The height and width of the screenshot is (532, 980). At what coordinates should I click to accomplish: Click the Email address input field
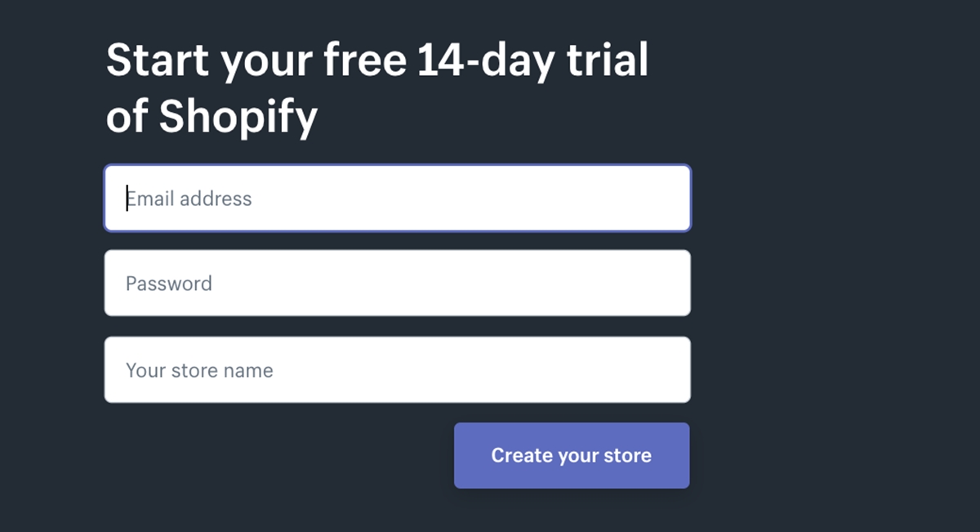coord(397,199)
